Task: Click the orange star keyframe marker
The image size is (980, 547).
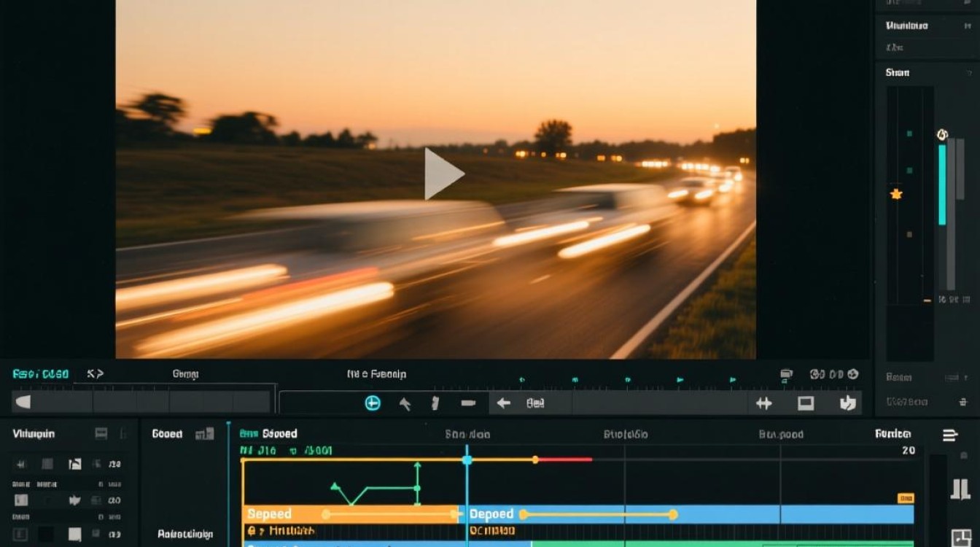Action: 896,194
